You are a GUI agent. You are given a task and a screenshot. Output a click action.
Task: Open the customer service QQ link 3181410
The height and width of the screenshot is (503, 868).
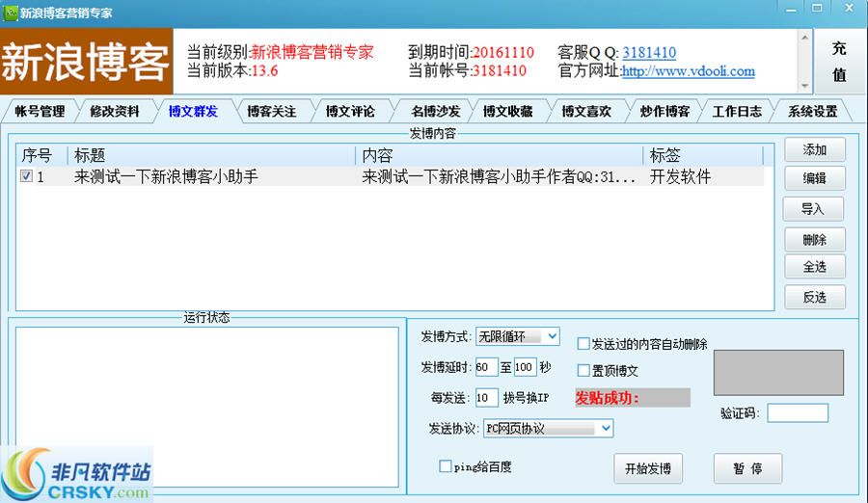point(649,53)
